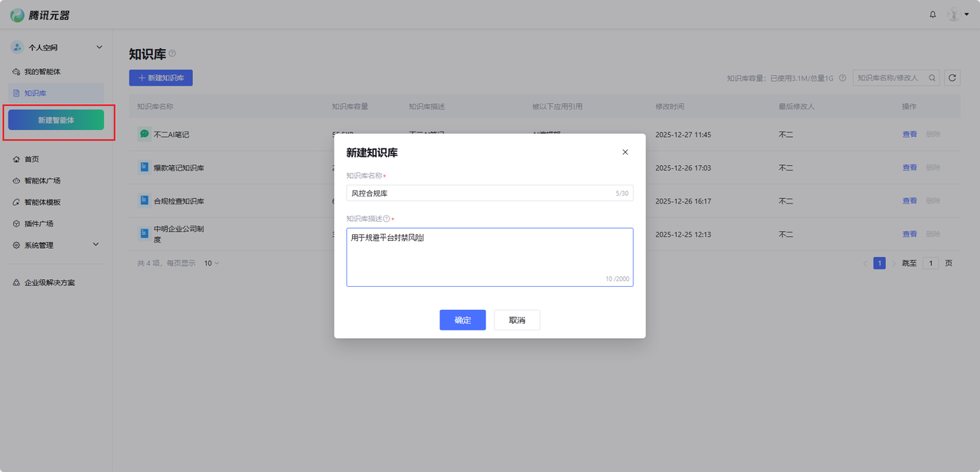Click the 爆款笔记知识库 document icon
The height and width of the screenshot is (472, 980).
pos(144,167)
